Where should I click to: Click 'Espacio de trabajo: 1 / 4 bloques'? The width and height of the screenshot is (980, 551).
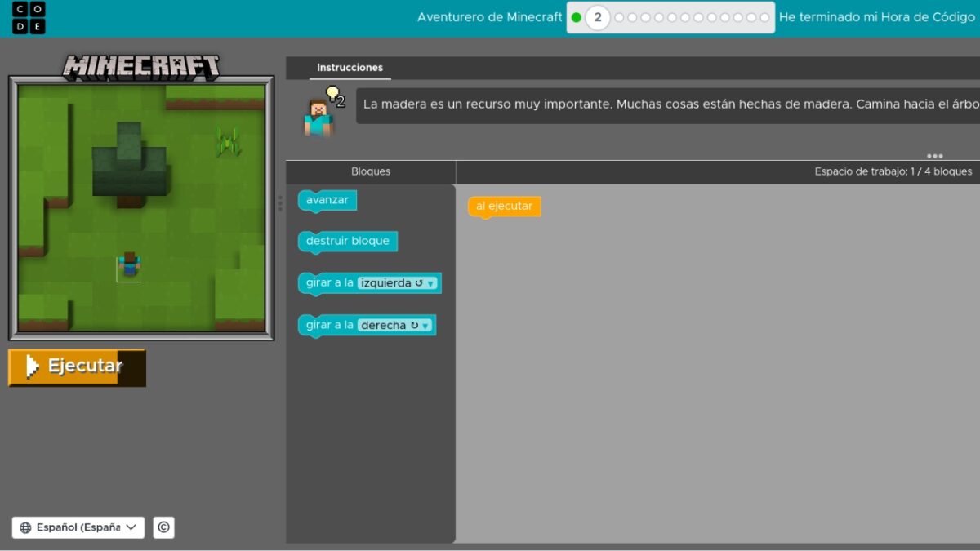point(893,171)
